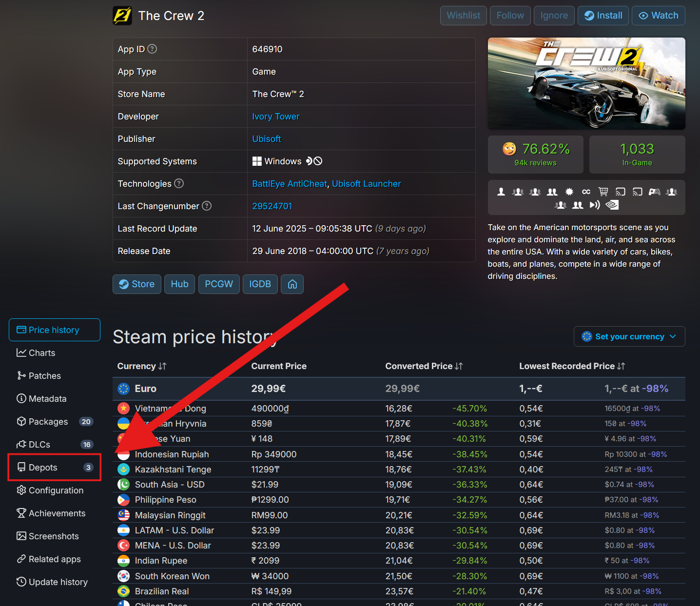Open the Price history sidebar tab
The height and width of the screenshot is (606, 700).
(x=55, y=330)
